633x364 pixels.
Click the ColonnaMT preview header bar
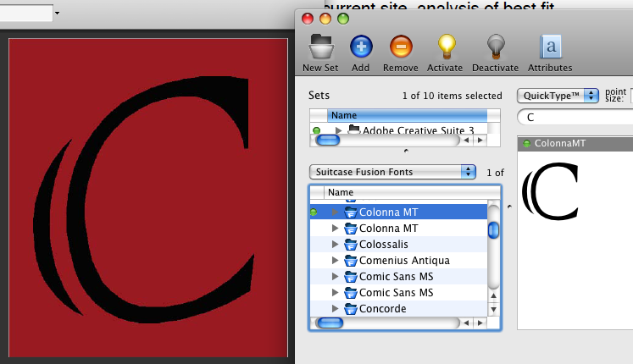[x=575, y=144]
